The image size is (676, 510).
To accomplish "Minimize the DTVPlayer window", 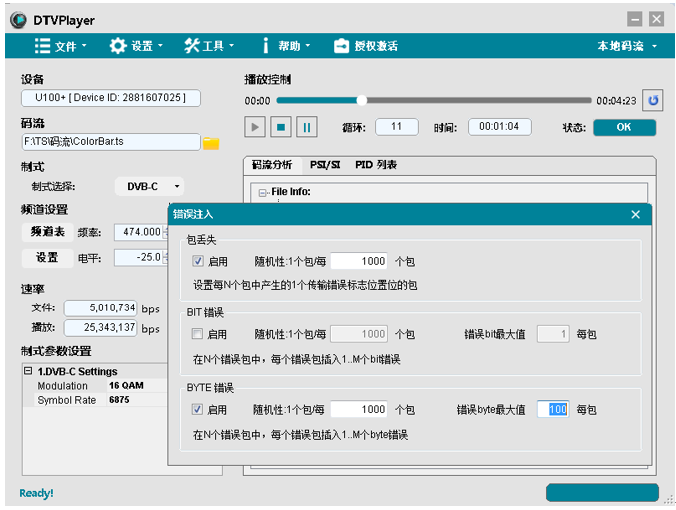I will click(x=635, y=19).
